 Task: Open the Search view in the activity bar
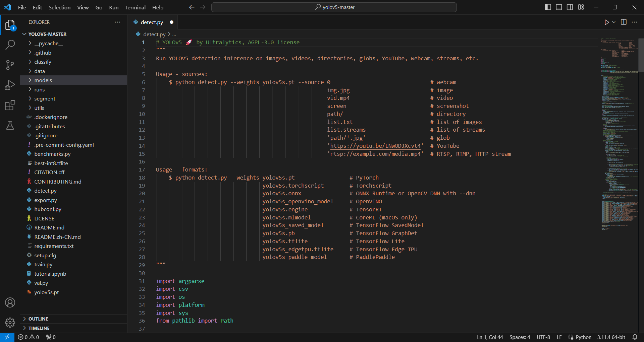pos(10,45)
